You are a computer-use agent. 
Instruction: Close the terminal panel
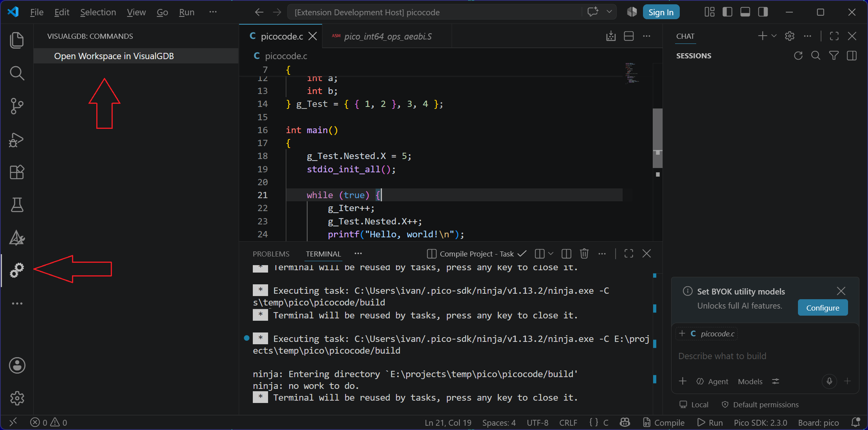646,254
